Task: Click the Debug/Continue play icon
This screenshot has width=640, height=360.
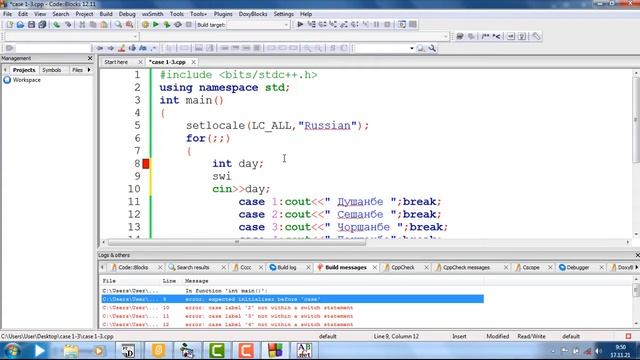Action: point(300,24)
